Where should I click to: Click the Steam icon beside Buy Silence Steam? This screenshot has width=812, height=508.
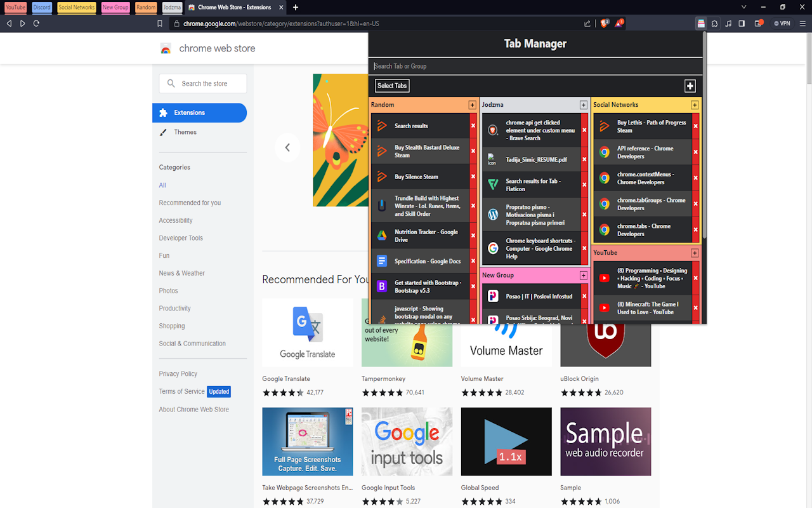pos(381,177)
